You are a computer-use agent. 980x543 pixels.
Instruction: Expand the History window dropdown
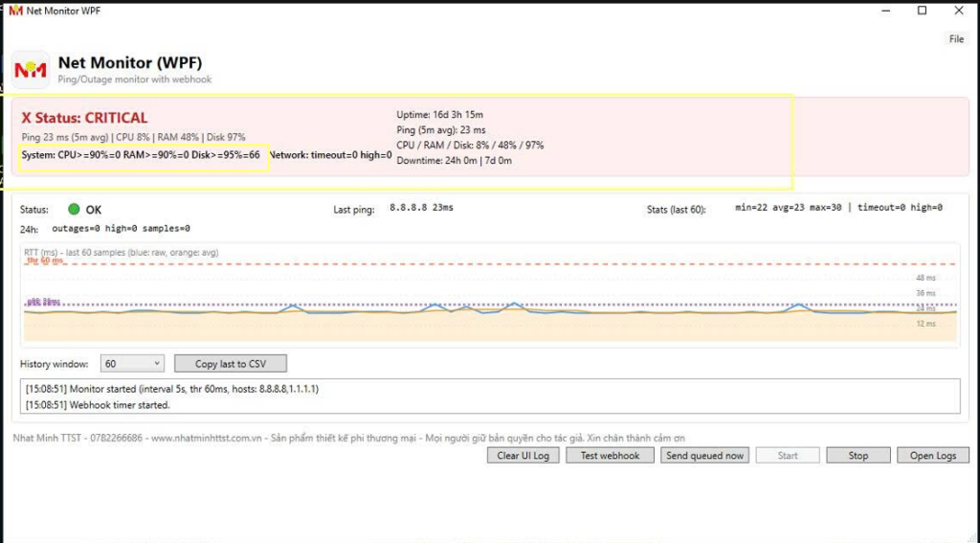click(132, 364)
